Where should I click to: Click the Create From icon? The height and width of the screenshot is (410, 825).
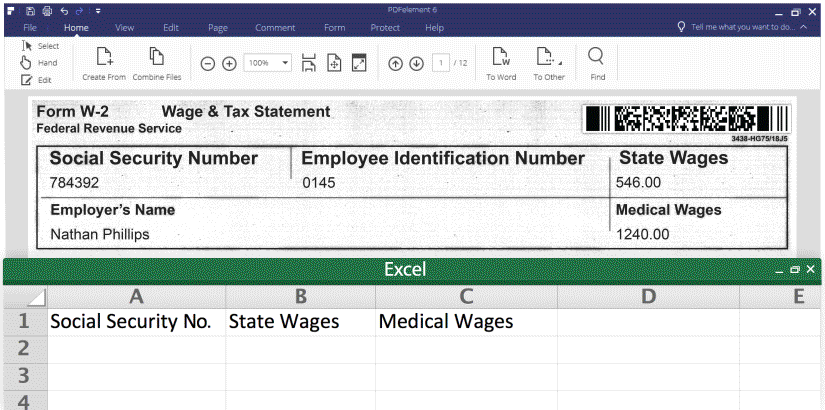(x=103, y=57)
